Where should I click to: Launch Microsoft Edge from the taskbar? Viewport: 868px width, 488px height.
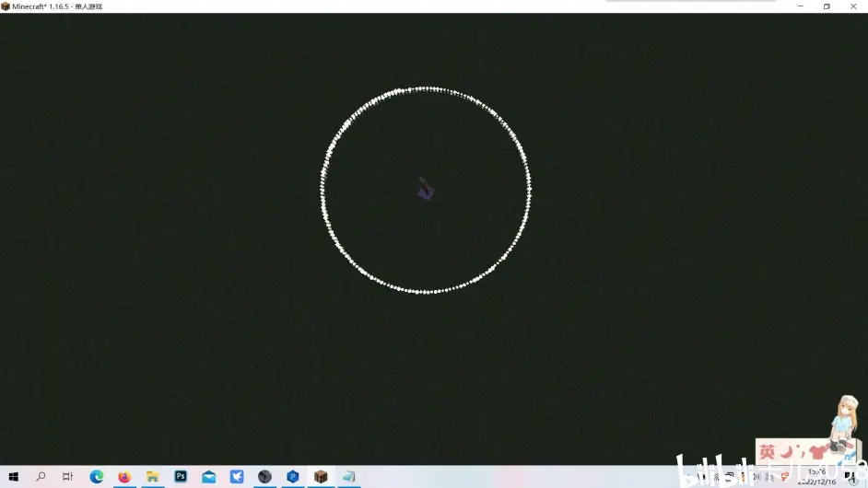[97, 476]
